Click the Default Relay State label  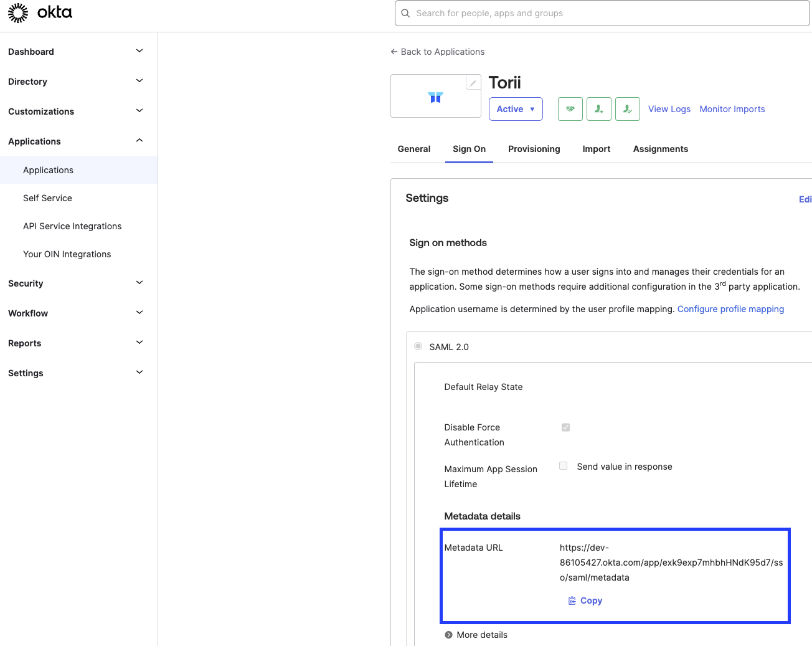(x=483, y=387)
